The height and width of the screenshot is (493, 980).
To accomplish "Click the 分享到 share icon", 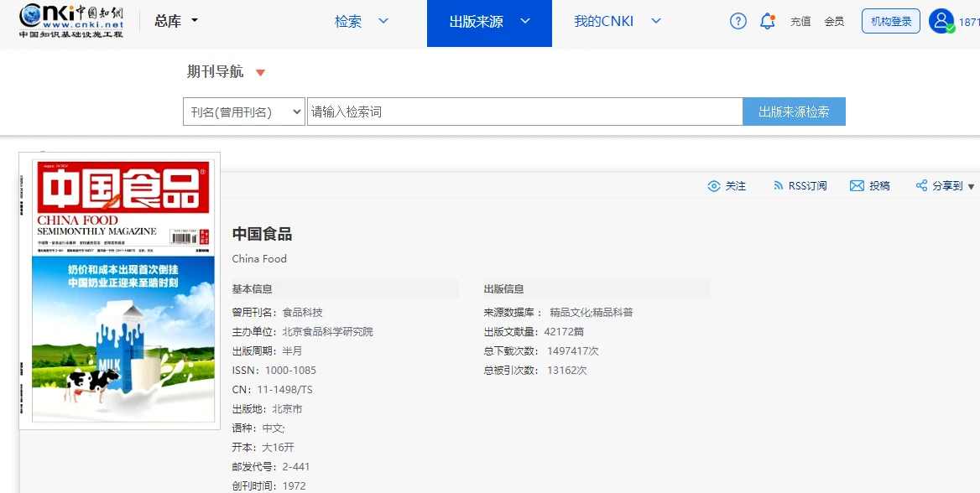I will pyautogui.click(x=921, y=185).
